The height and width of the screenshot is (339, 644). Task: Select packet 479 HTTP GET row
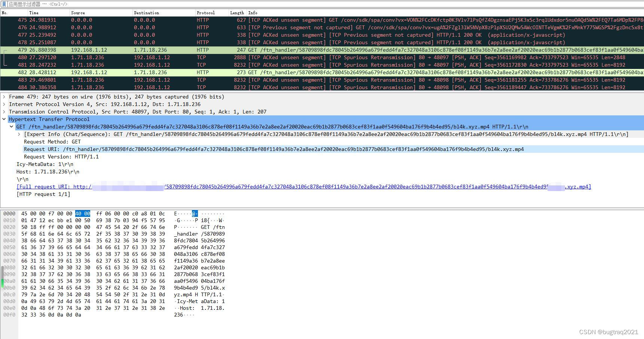322,50
